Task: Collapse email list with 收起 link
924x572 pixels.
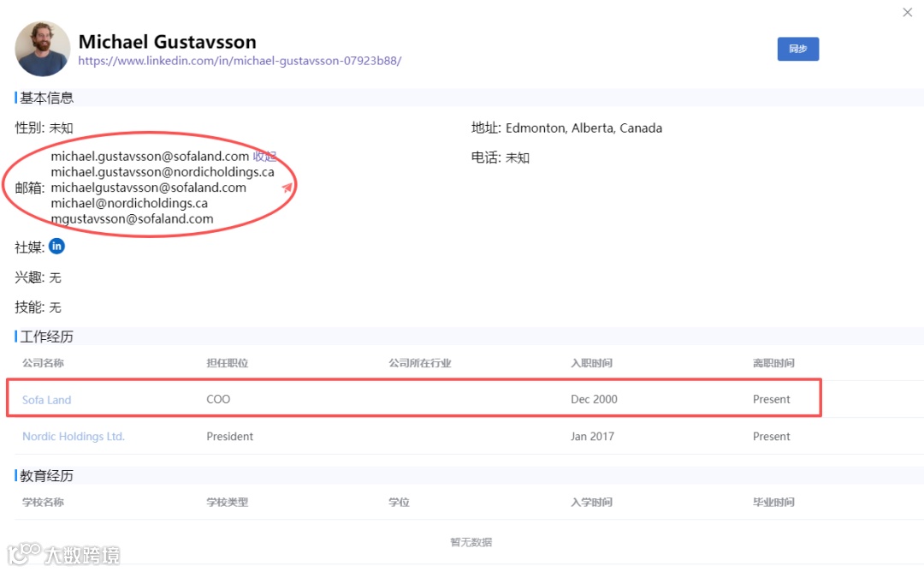Action: tap(264, 156)
